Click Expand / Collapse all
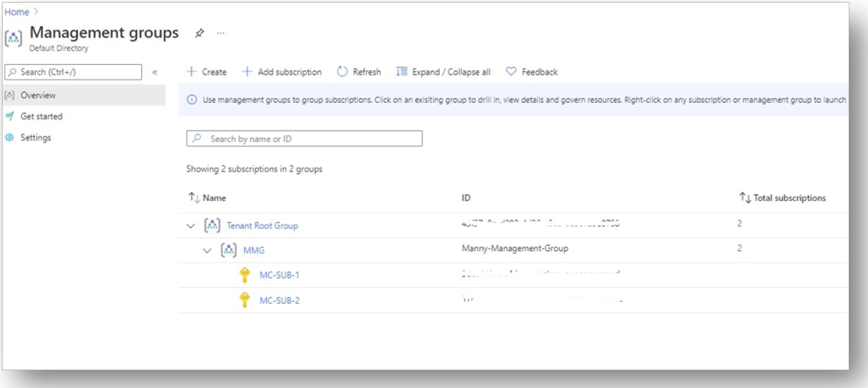Image resolution: width=868 pixels, height=388 pixels. coord(443,72)
